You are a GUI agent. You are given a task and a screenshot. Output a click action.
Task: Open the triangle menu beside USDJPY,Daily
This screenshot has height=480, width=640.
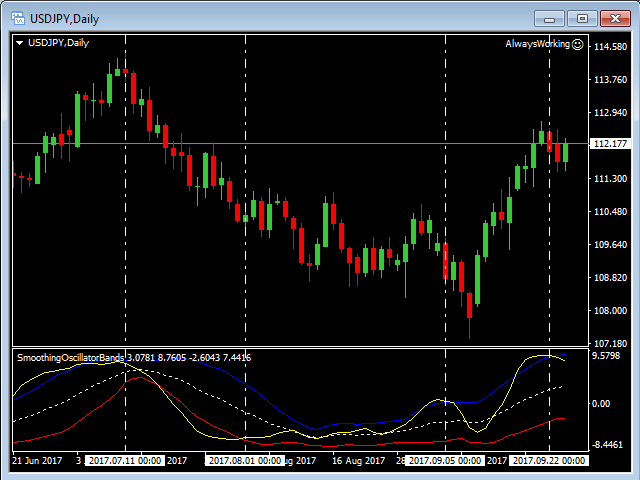point(19,43)
